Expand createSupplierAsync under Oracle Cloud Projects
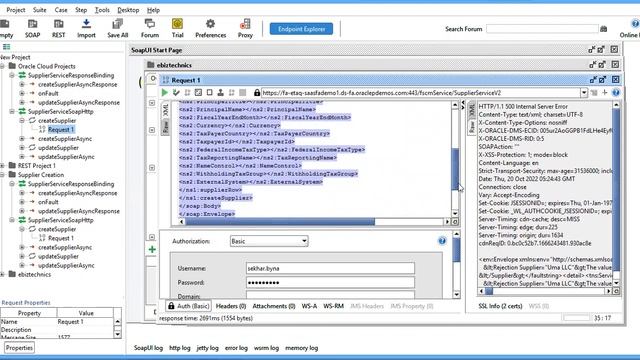 point(22,139)
